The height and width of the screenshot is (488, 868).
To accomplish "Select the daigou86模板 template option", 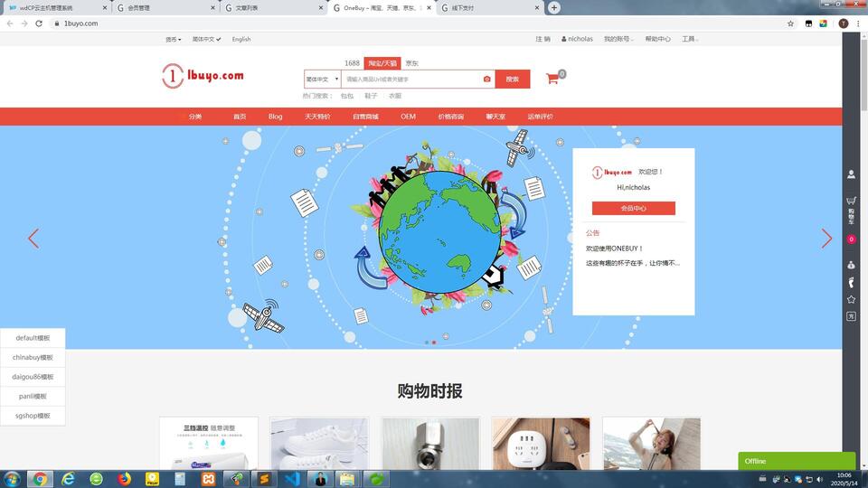I will pyautogui.click(x=33, y=377).
